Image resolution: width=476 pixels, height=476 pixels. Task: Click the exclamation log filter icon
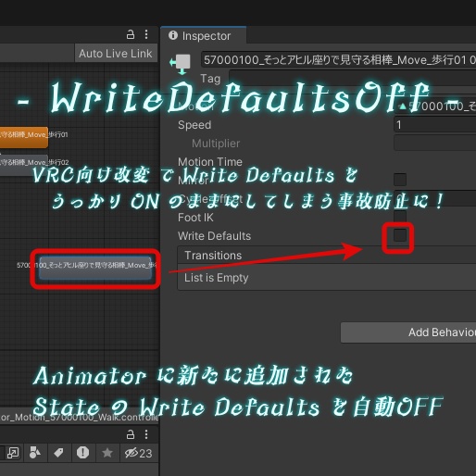click(x=82, y=453)
